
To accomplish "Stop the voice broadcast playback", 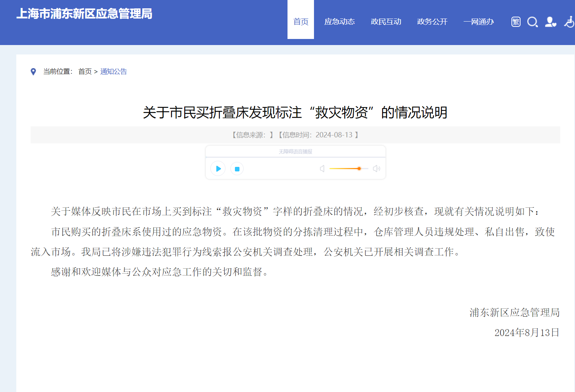I will [237, 169].
